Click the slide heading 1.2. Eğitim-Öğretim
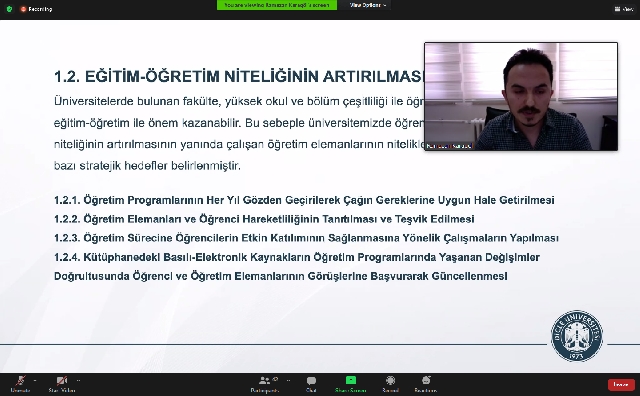This screenshot has height=396, width=640. pos(239,76)
